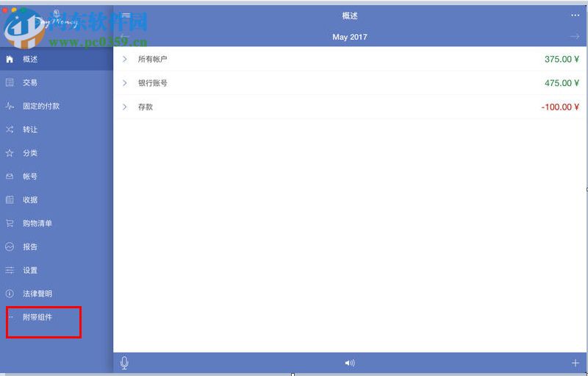Image resolution: width=588 pixels, height=376 pixels.
Task: Expand the 银行账号 row chevron
Action: click(x=125, y=82)
